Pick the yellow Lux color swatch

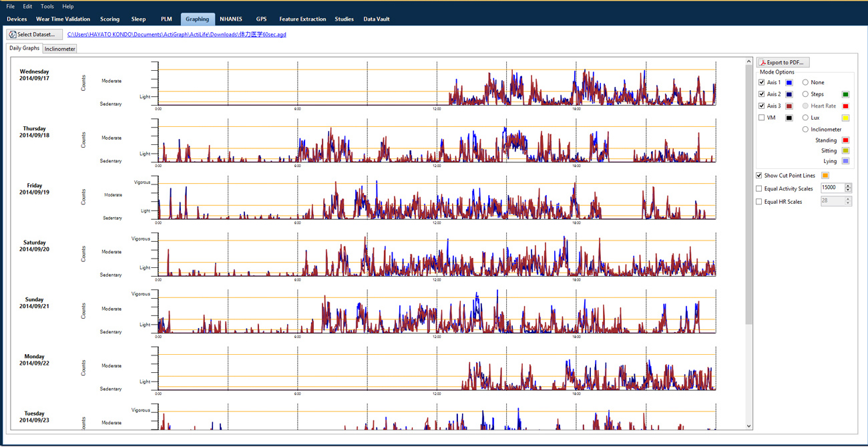coord(845,118)
